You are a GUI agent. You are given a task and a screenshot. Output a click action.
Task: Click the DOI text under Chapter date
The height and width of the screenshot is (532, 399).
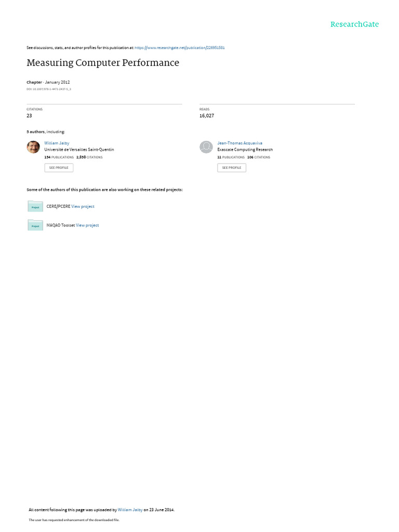pos(49,89)
